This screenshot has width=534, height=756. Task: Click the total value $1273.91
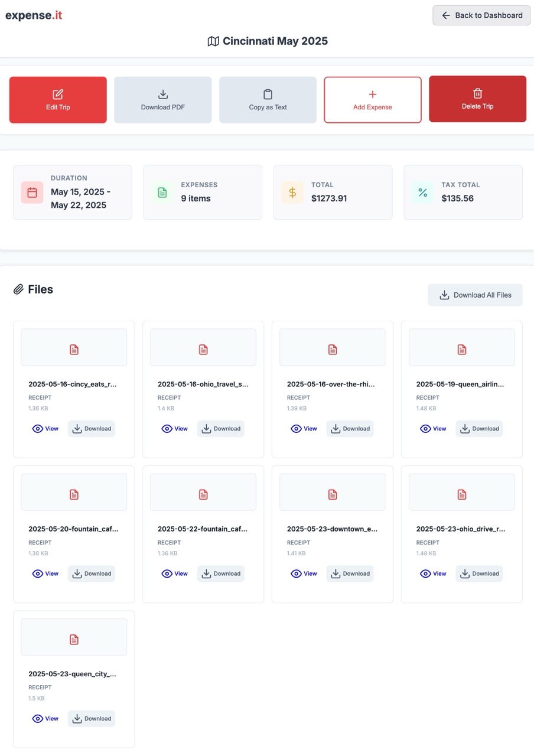329,198
